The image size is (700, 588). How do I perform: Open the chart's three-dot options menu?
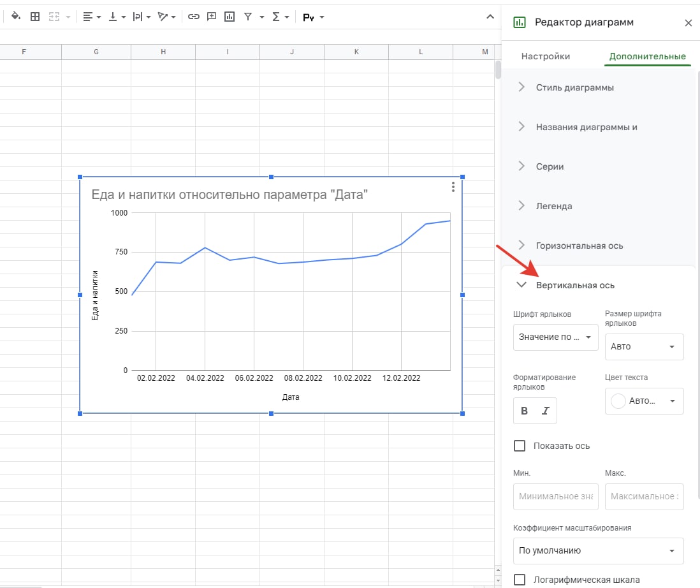(x=453, y=187)
